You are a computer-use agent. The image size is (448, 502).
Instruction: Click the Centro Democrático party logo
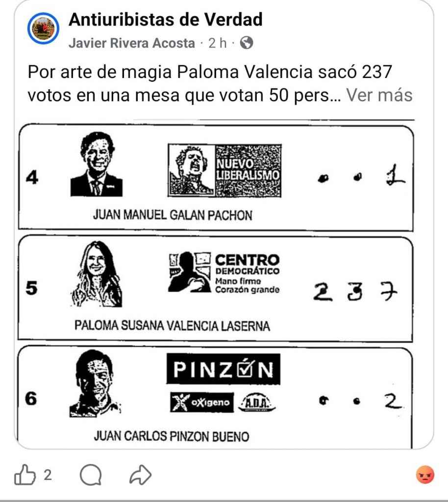click(224, 273)
